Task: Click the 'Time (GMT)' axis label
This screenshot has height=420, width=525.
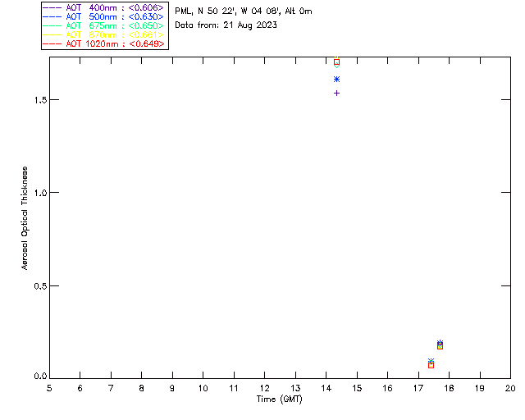Action: click(x=280, y=399)
